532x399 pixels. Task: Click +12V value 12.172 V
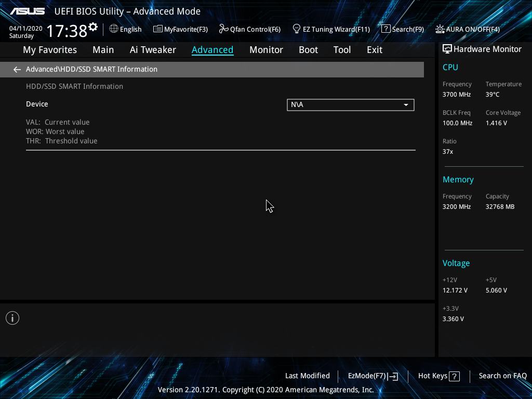[455, 290]
